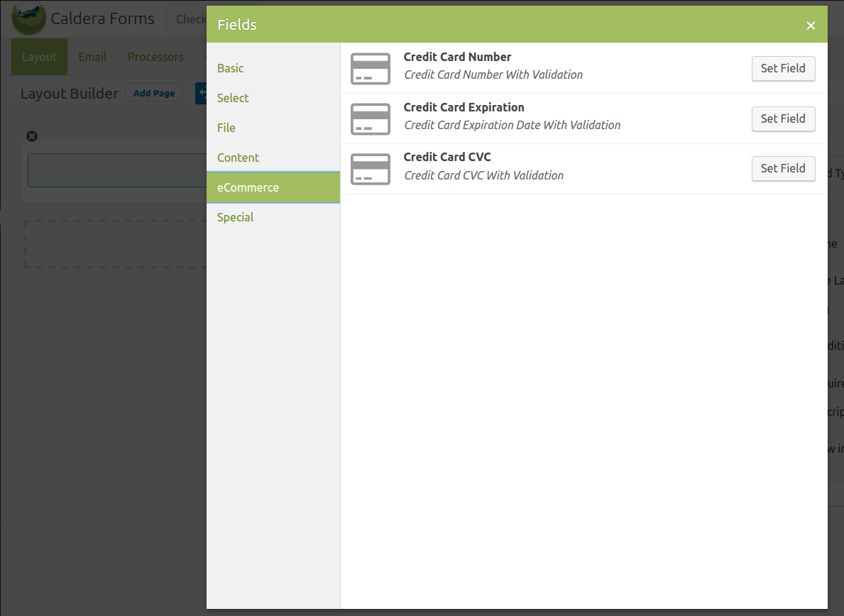
Task: Select the blue-outlined field slot in layout
Action: [x=117, y=170]
